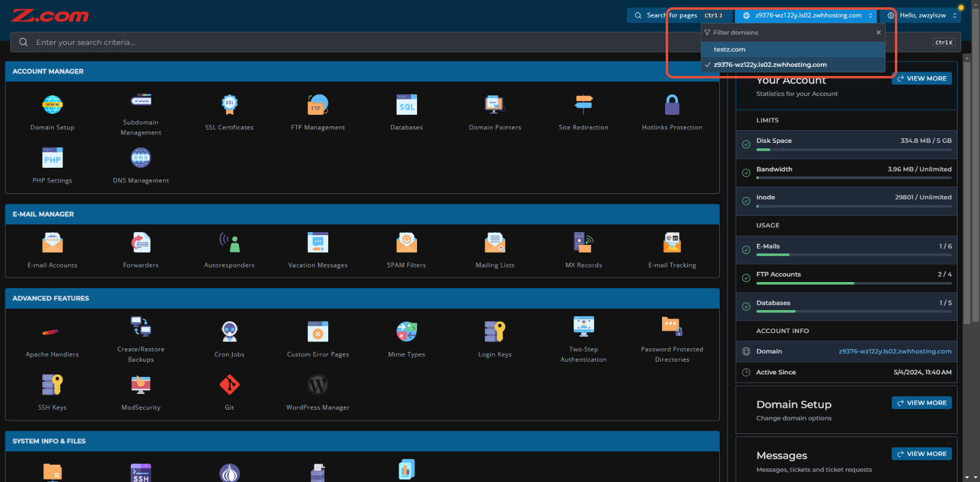
Task: Click the Bandwidth limit row
Action: point(846,173)
